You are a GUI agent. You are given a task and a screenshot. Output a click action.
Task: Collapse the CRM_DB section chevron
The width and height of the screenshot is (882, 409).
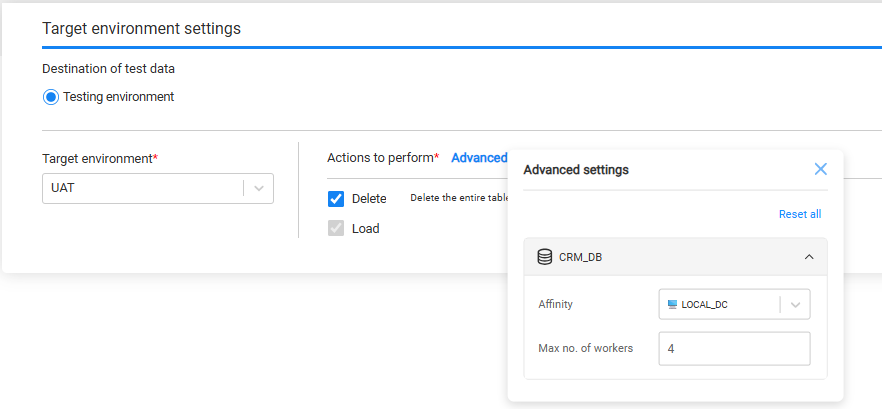pos(808,257)
